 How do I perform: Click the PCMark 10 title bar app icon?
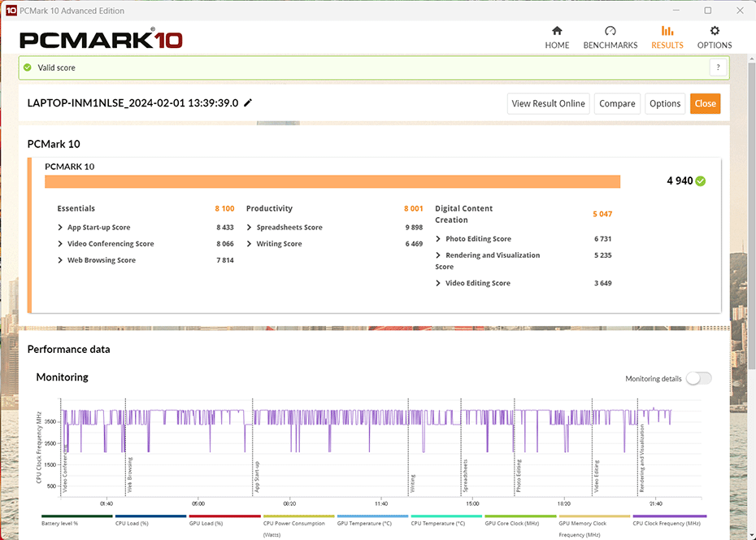11,11
